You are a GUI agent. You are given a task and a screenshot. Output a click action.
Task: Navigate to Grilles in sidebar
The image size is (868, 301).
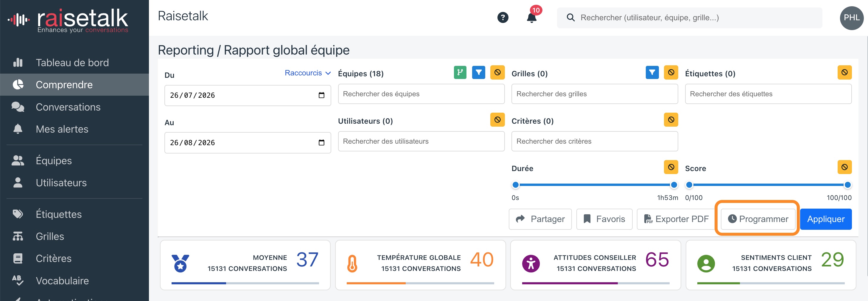tap(74, 236)
